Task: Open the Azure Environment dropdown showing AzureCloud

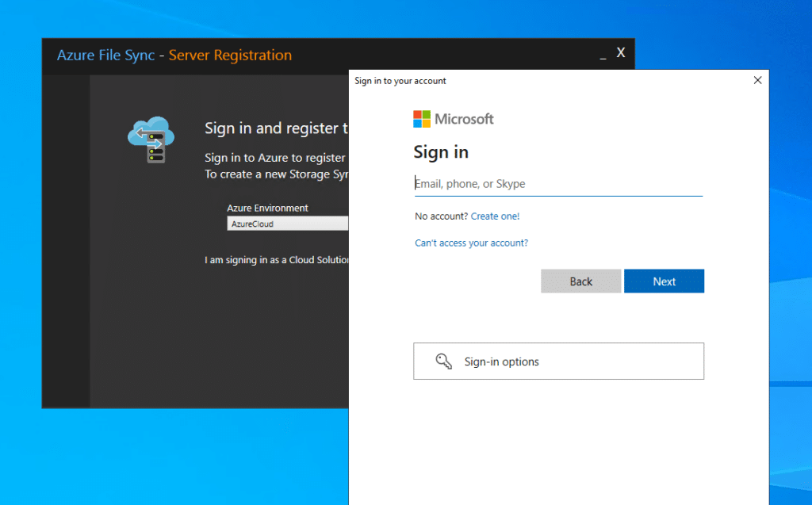Action: [288, 224]
